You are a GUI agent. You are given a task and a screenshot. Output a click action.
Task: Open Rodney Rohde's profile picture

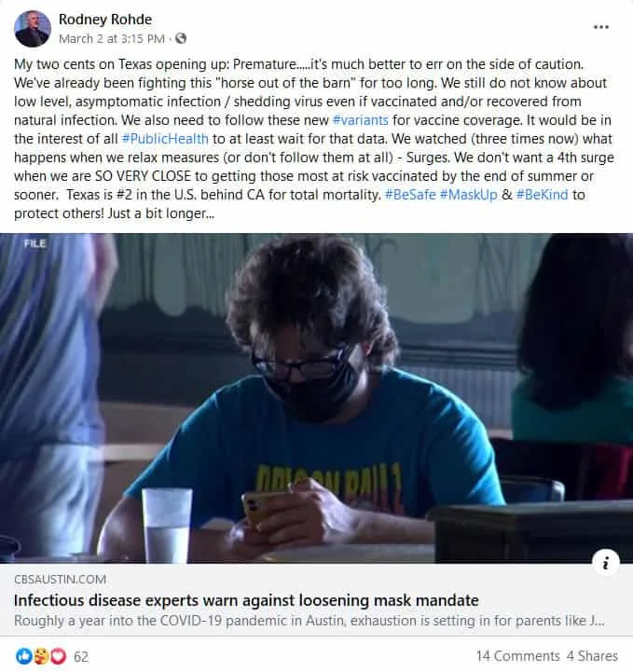[33, 29]
